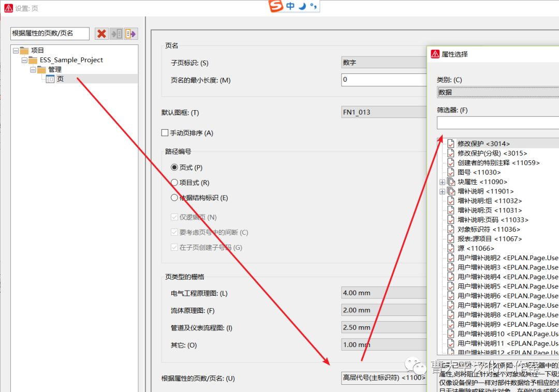
Task: Select 用户增补说明7 in property list
Action: pyautogui.click(x=508, y=305)
